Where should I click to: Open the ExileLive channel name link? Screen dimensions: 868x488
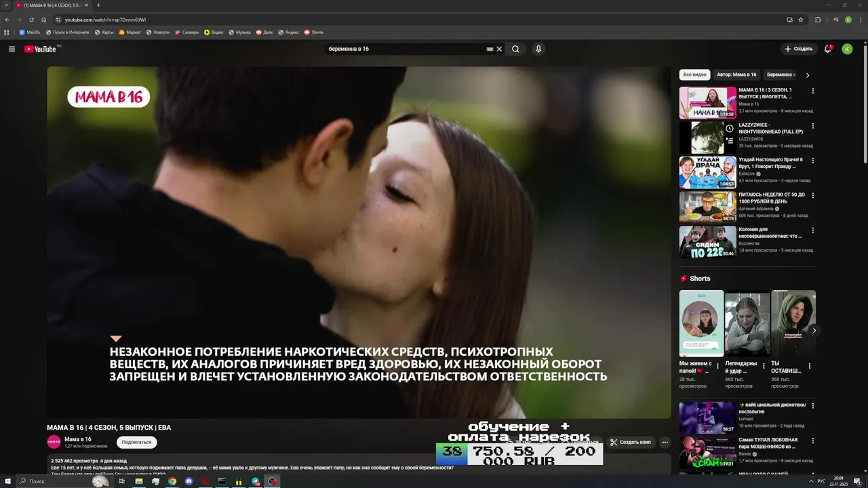tap(747, 174)
